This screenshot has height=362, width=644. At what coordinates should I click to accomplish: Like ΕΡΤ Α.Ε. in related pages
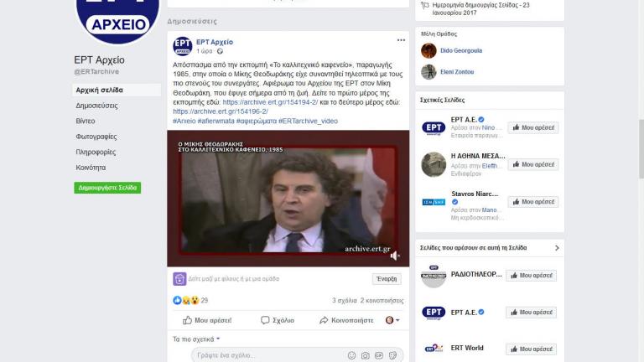(533, 127)
